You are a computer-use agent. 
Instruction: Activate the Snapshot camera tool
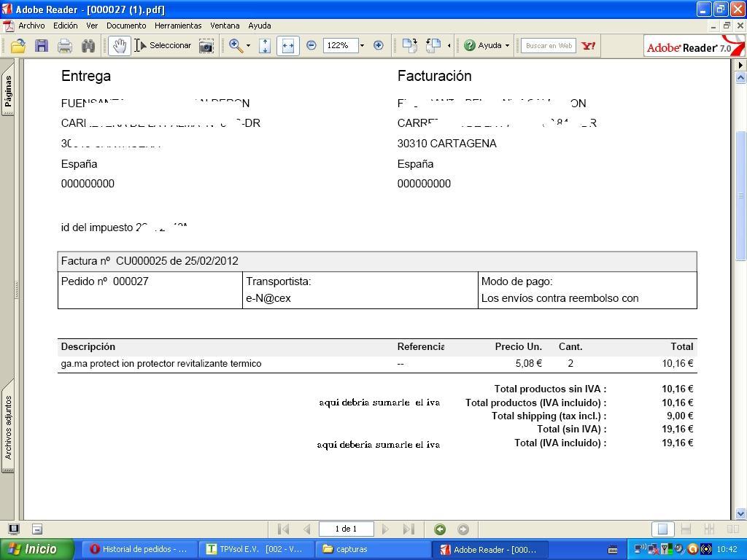pos(206,46)
